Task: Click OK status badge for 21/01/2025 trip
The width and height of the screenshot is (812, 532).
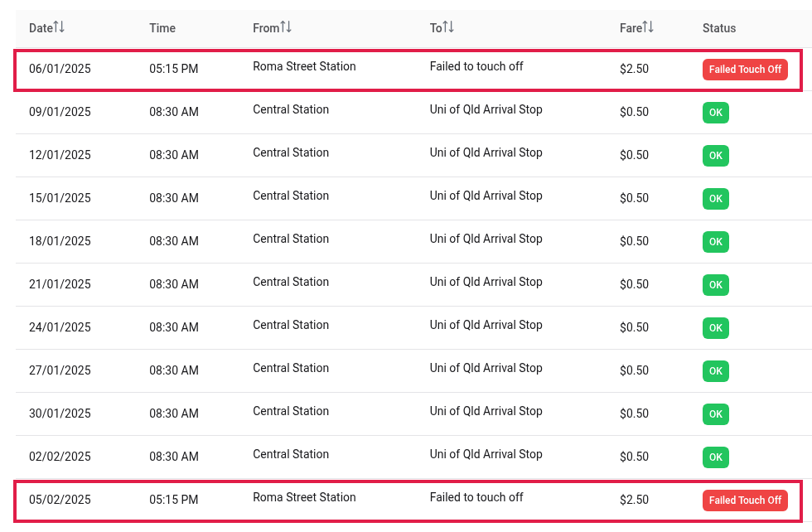Action: click(716, 285)
